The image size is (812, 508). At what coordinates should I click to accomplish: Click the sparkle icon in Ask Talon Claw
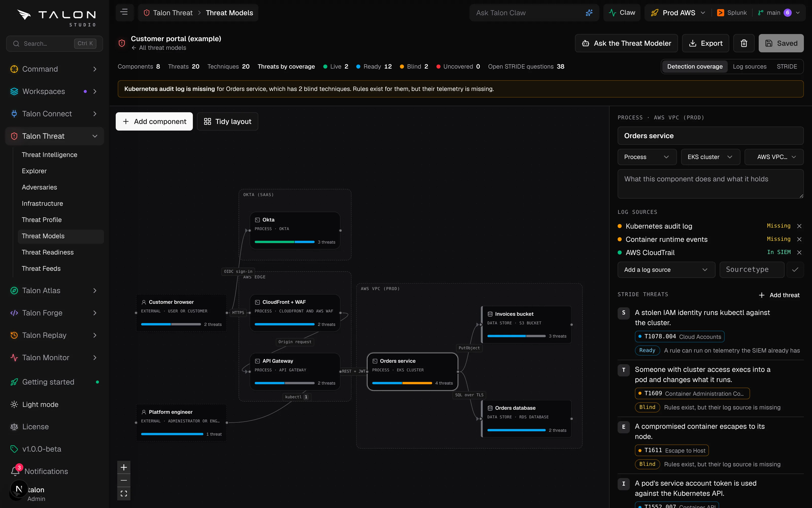click(x=589, y=13)
